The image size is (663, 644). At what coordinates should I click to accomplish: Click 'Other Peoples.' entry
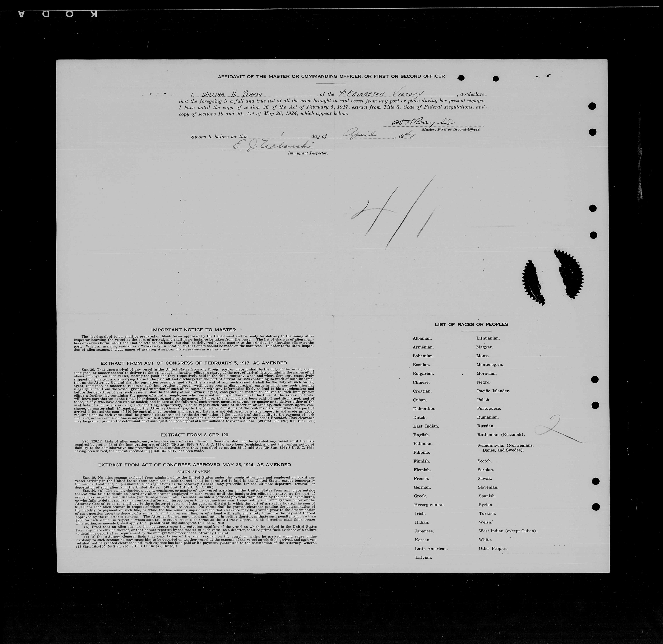[493, 549]
